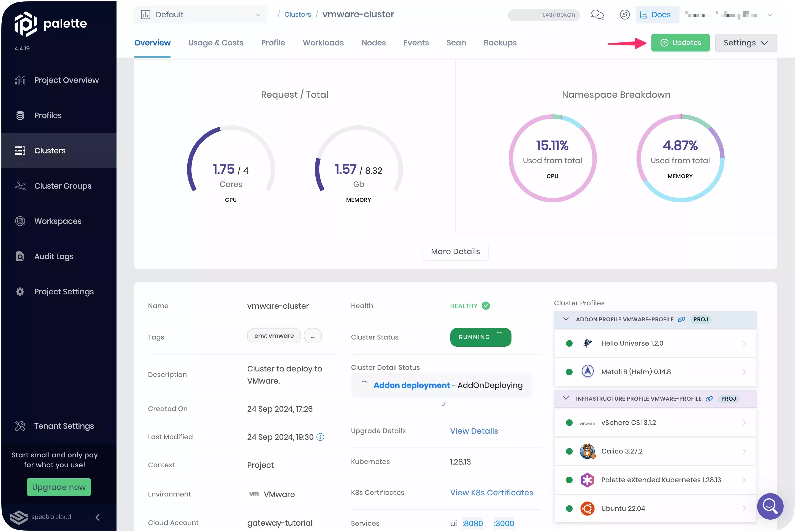The height and width of the screenshot is (532, 796).
Task: Switch to the Usage & Costs tab
Action: (215, 42)
